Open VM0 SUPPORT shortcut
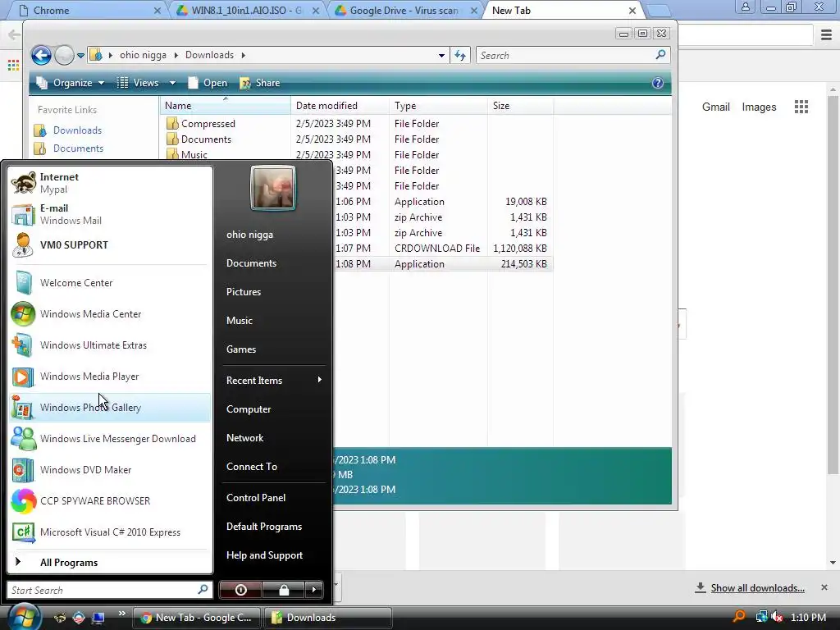840x630 pixels. (110, 244)
